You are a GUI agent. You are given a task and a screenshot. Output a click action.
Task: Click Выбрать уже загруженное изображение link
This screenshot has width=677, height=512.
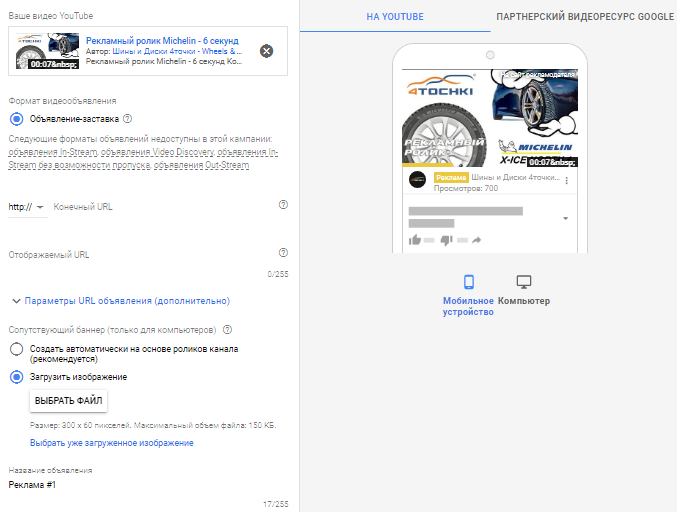111,442
